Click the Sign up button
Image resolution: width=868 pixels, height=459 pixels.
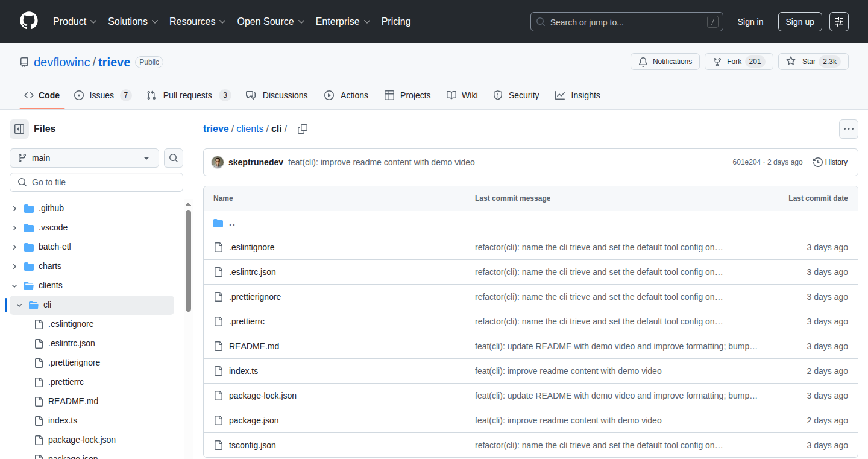(800, 22)
